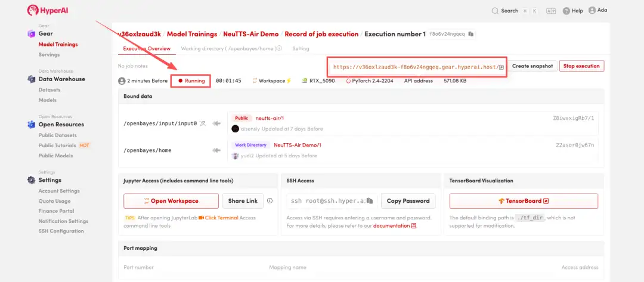Click the 571.08 KB storage value
The image size is (644, 282).
coord(455,81)
